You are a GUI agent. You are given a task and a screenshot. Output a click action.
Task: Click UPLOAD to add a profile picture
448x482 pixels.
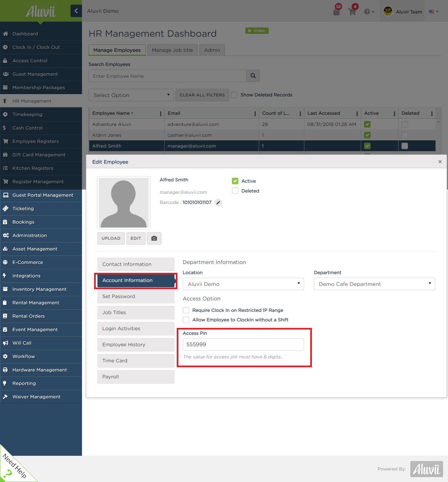(x=111, y=238)
